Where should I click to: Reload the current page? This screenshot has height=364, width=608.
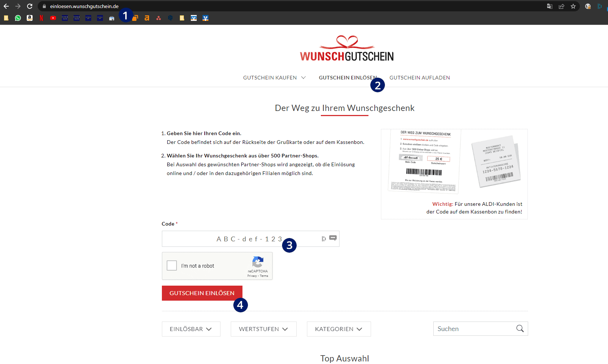click(30, 6)
